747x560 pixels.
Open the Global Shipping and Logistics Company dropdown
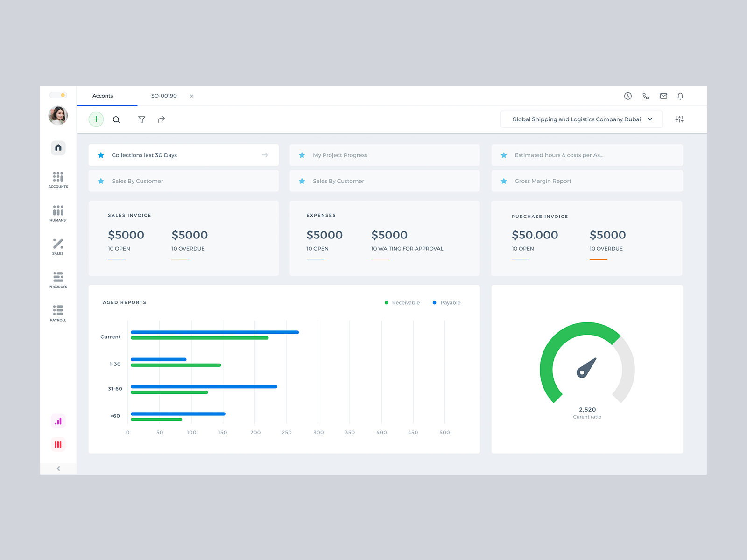[581, 119]
